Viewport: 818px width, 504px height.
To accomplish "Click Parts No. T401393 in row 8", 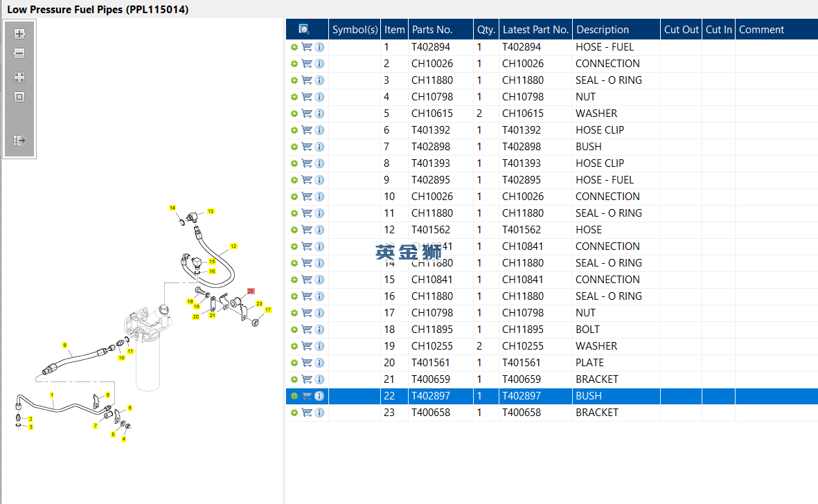I will click(431, 163).
